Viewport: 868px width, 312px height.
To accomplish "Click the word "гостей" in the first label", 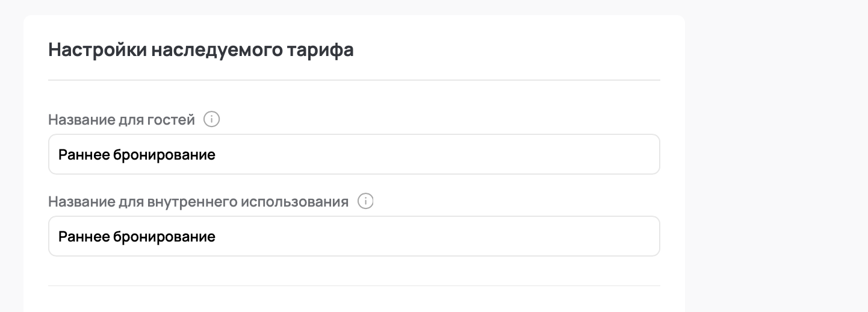I will (x=171, y=120).
